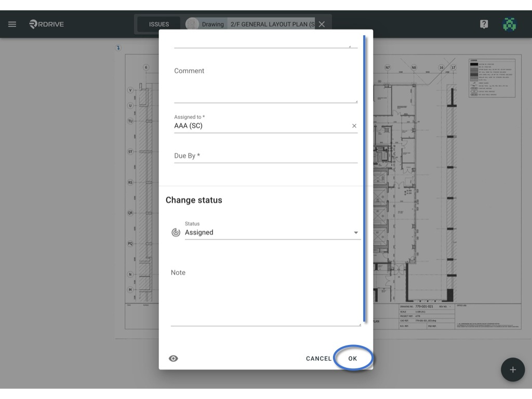Screen dimensions: 532x399
Task: Confirm with the OK button
Action: [353, 358]
